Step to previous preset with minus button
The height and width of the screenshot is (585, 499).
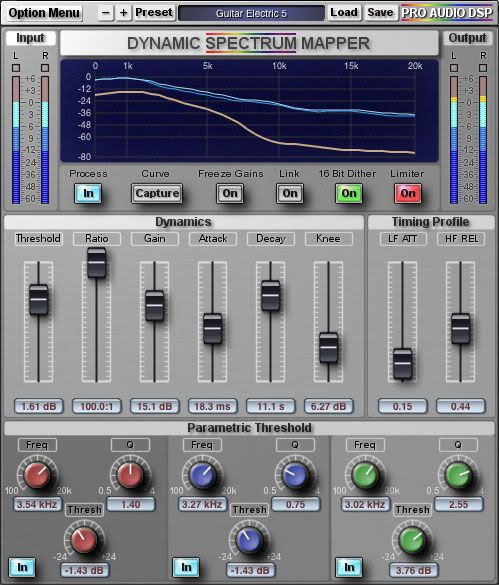pos(106,13)
